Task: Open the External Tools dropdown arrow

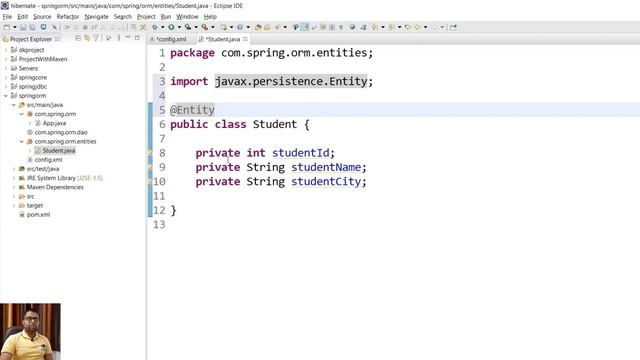Action: pyautogui.click(x=213, y=27)
